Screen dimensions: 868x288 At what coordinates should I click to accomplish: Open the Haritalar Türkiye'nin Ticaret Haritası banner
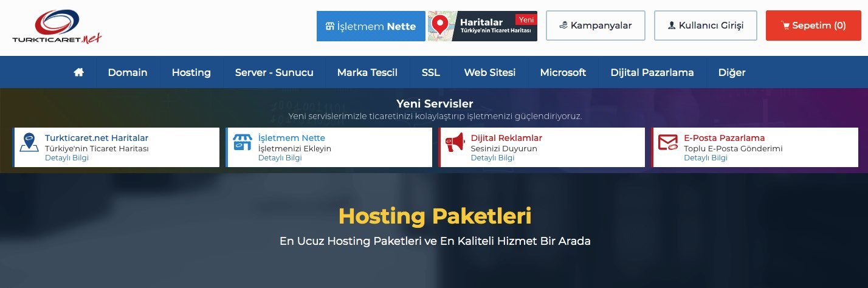click(483, 26)
